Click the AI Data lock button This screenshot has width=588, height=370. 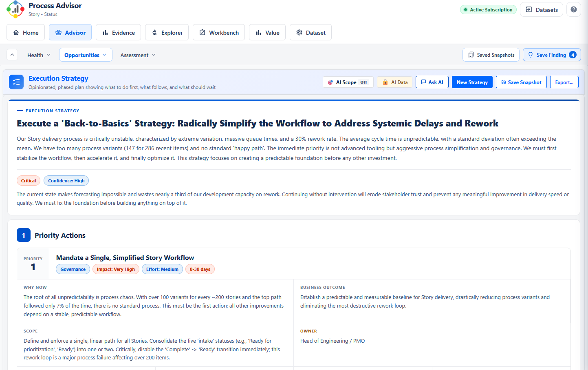pyautogui.click(x=395, y=82)
